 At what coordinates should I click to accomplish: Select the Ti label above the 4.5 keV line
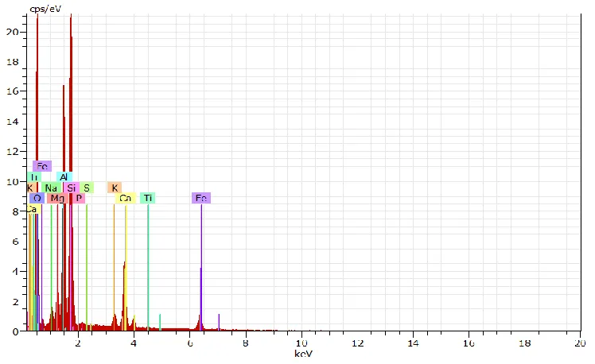148,198
